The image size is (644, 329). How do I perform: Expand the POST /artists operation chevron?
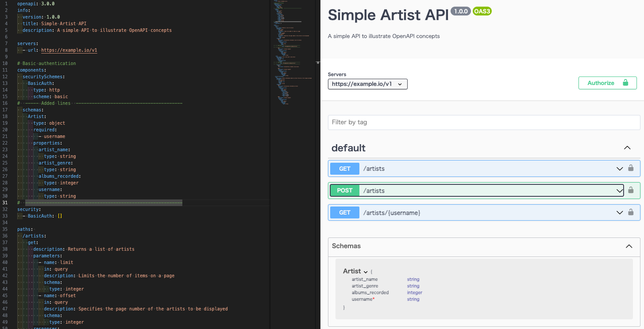point(620,191)
